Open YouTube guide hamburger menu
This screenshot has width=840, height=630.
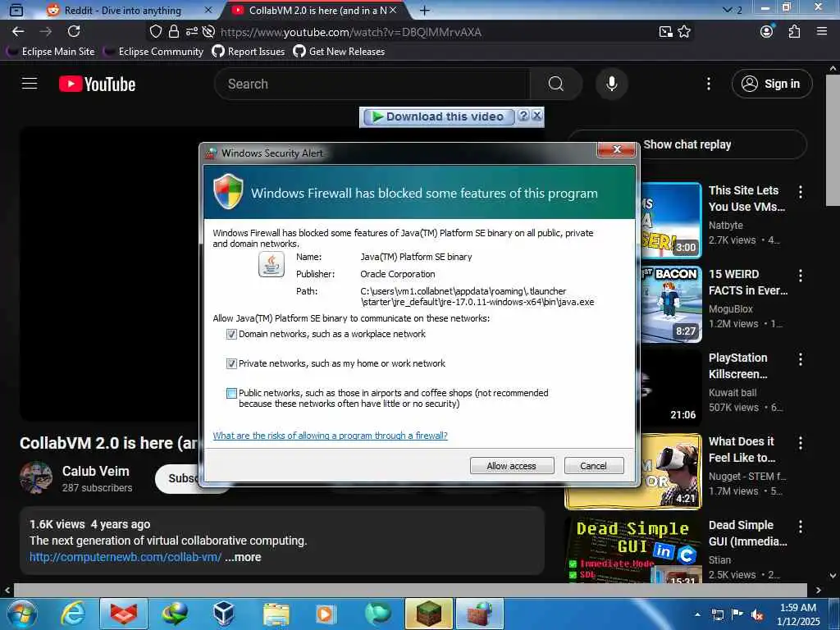pyautogui.click(x=30, y=84)
